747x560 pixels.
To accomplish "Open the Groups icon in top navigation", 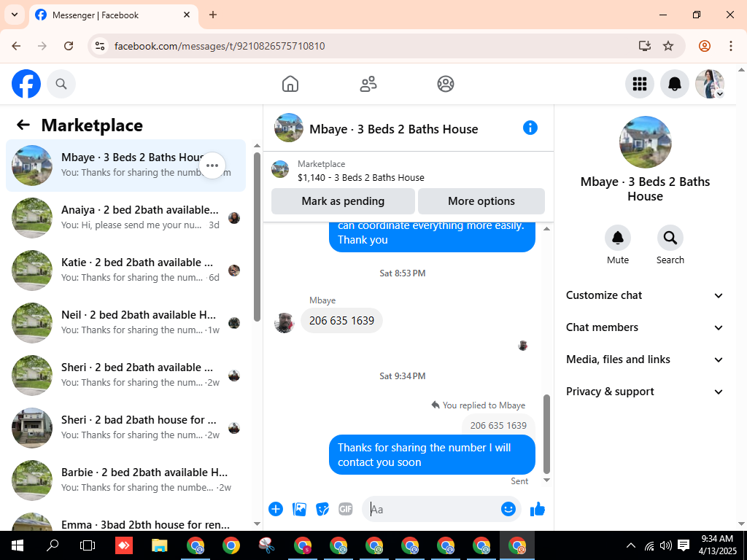I will tap(446, 84).
